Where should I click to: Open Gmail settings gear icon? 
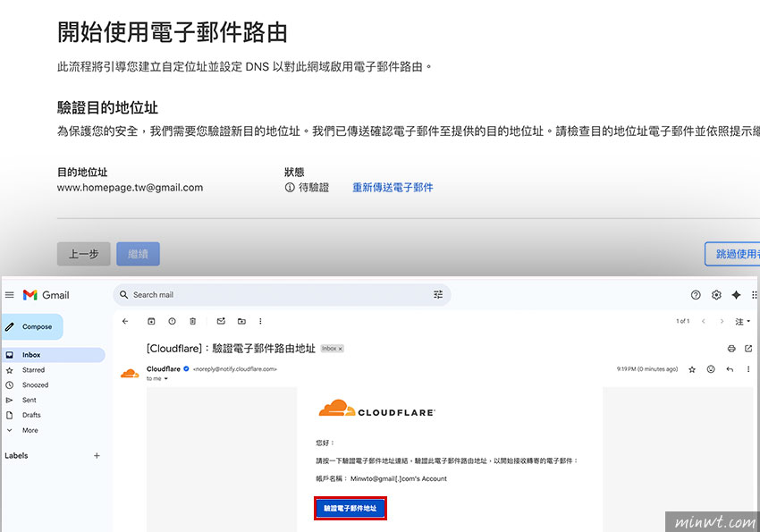(x=716, y=294)
